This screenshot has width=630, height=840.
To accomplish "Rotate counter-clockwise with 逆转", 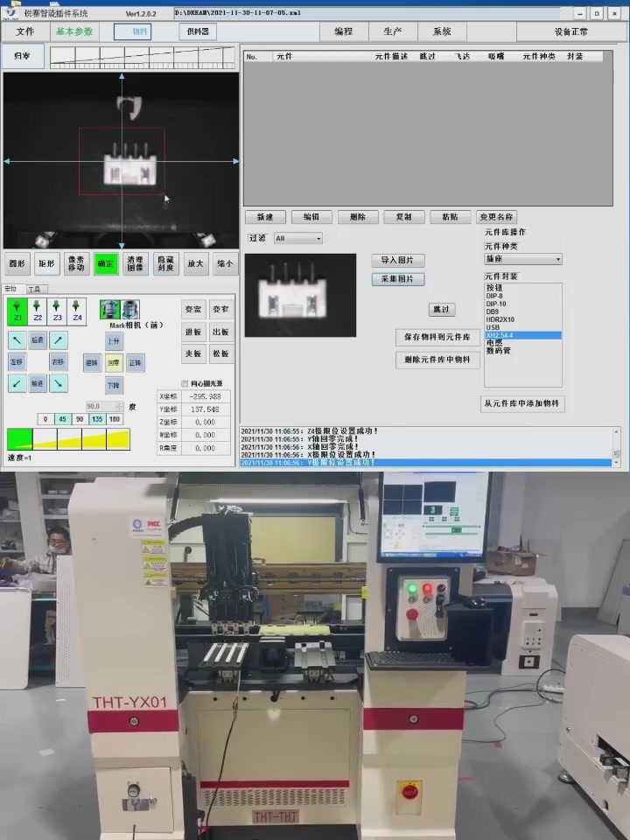I will point(92,362).
